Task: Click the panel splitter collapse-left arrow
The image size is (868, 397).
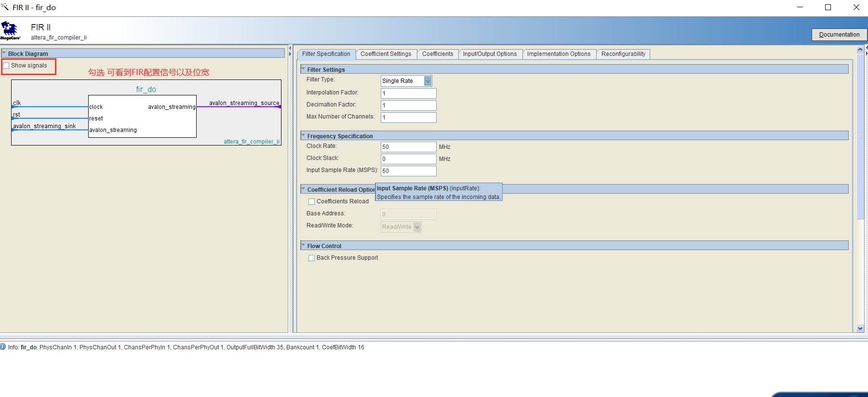Action: (290, 48)
